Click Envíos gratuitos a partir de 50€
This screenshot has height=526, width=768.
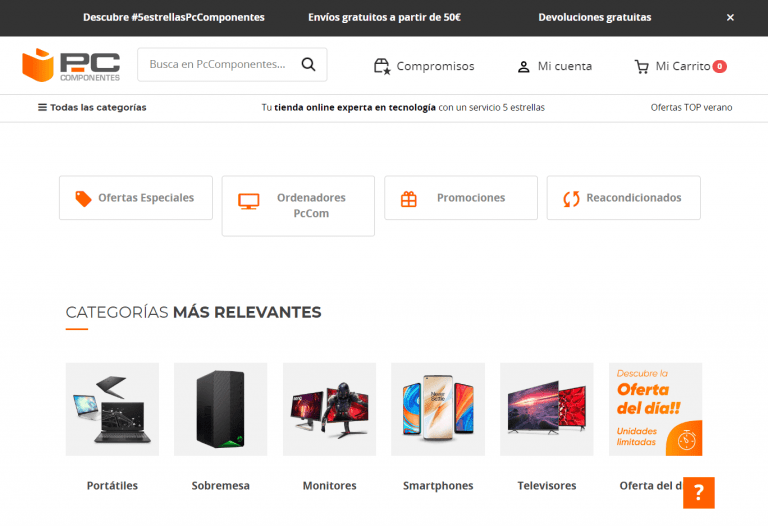(x=384, y=18)
